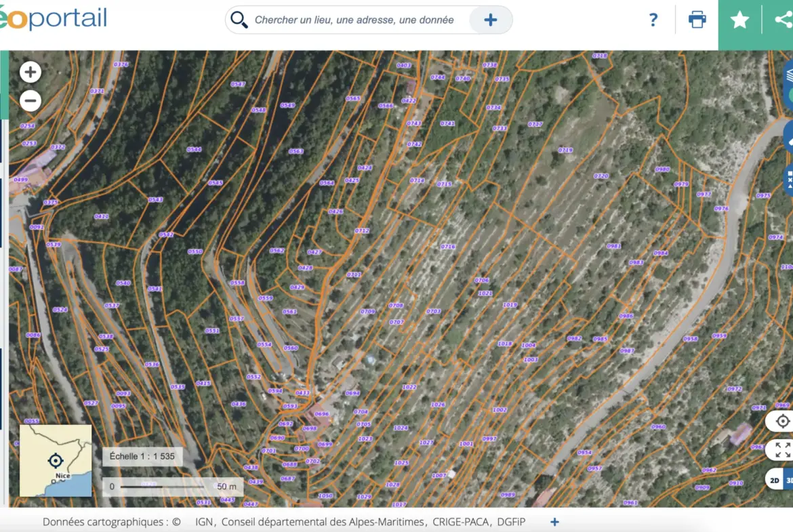This screenshot has height=532, width=793.
Task: Switch to the 3D view mode
Action: (788, 480)
